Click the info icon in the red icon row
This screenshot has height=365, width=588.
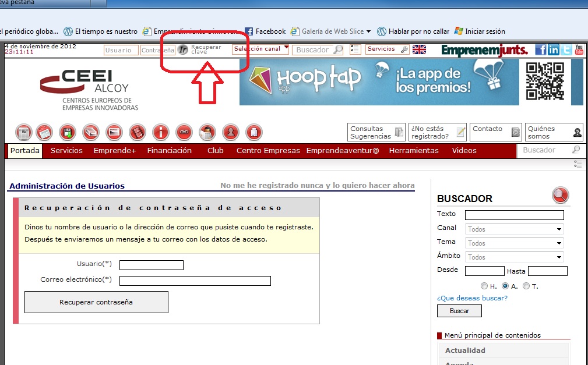(161, 132)
